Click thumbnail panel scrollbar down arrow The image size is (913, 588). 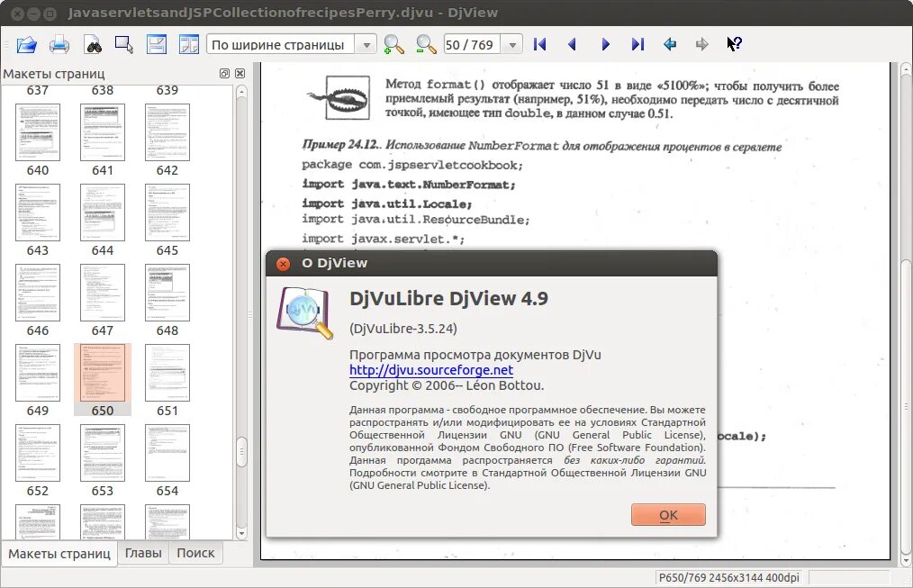[241, 533]
